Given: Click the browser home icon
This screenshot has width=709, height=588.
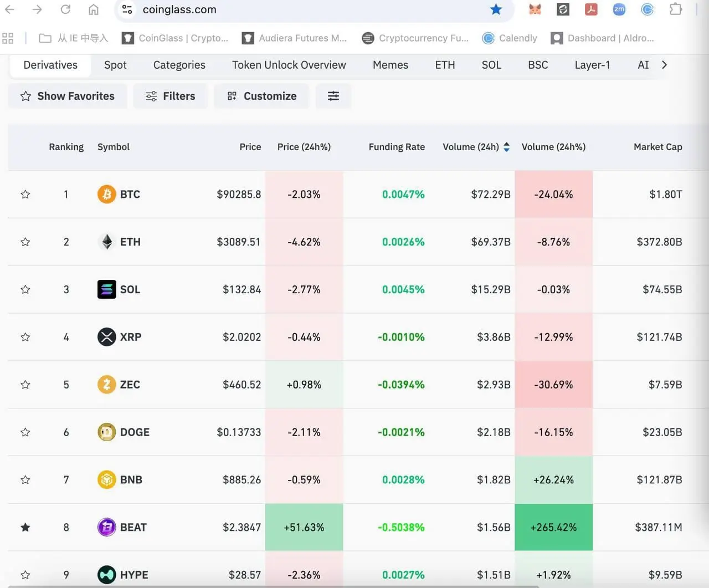Looking at the screenshot, I should pos(94,9).
